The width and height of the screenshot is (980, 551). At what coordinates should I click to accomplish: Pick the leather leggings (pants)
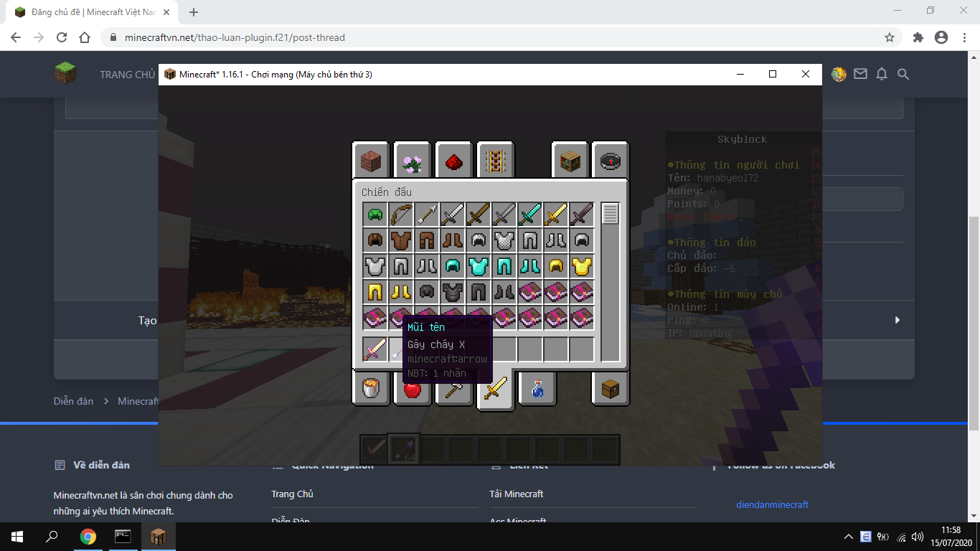pyautogui.click(x=427, y=240)
